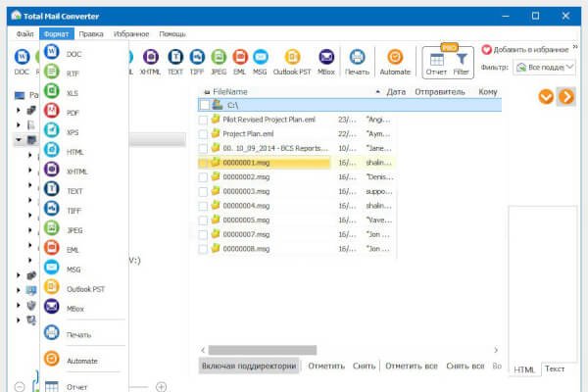Click the report table icon in Format menu

[51, 386]
